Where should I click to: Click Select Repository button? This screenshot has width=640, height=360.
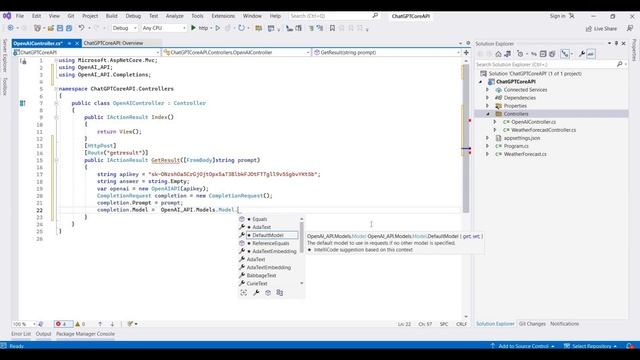591,346
